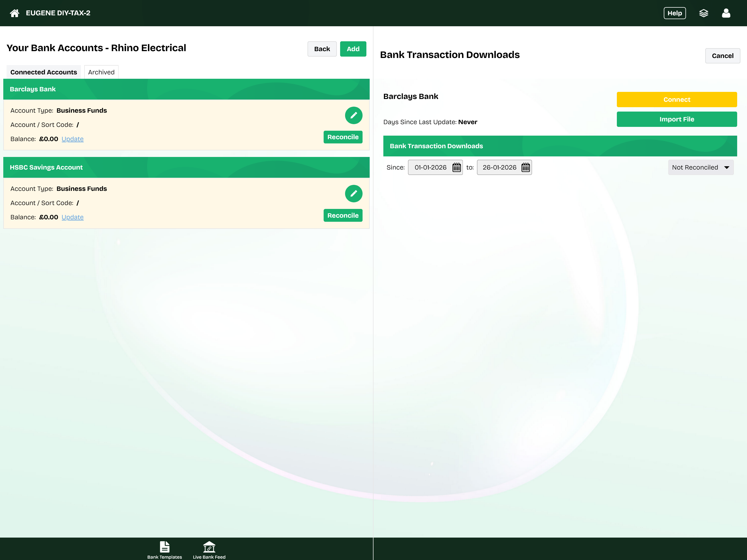Click Barclays Bank name in the downloads panel
The width and height of the screenshot is (747, 560).
pos(411,97)
